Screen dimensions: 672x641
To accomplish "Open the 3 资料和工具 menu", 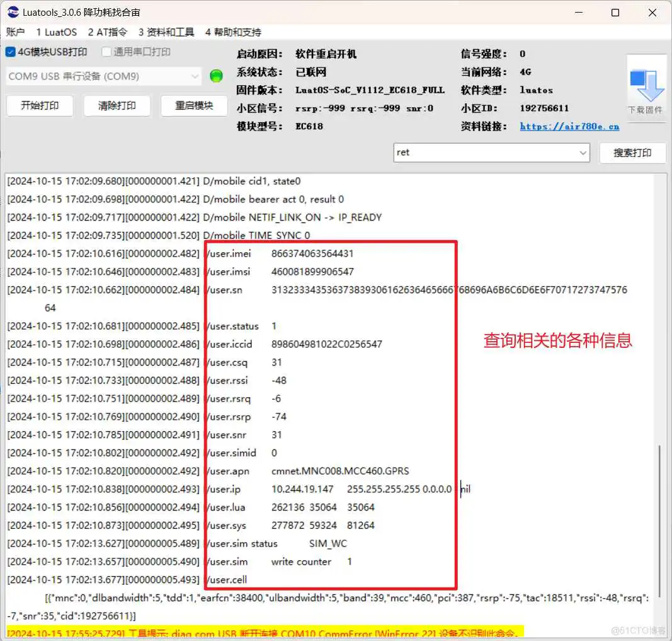I will [x=166, y=32].
